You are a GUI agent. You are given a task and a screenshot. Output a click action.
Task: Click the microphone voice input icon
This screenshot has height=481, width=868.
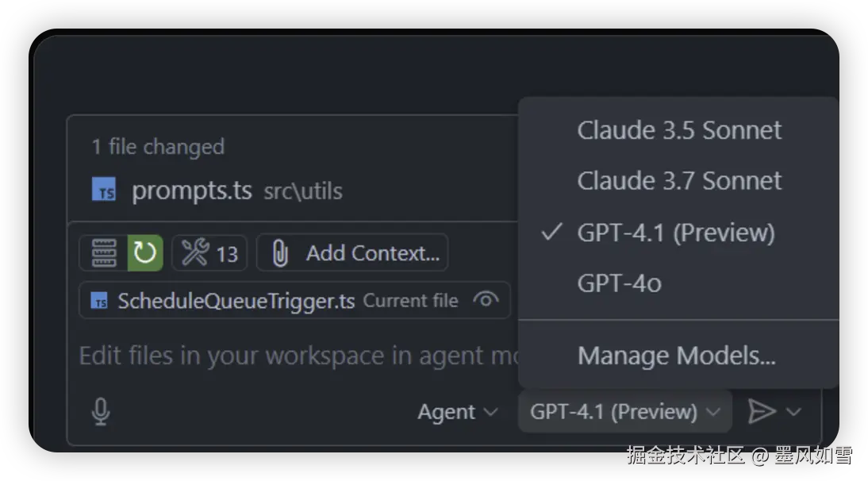[x=101, y=411]
